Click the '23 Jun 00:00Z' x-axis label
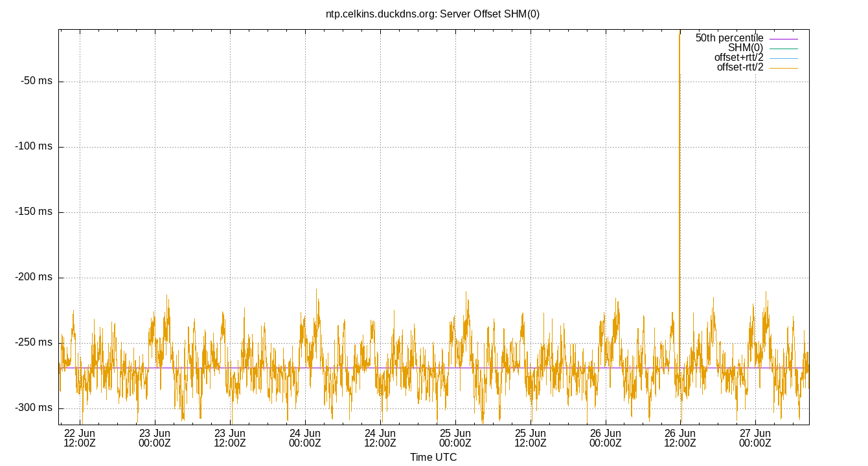868x466 pixels. 155,438
